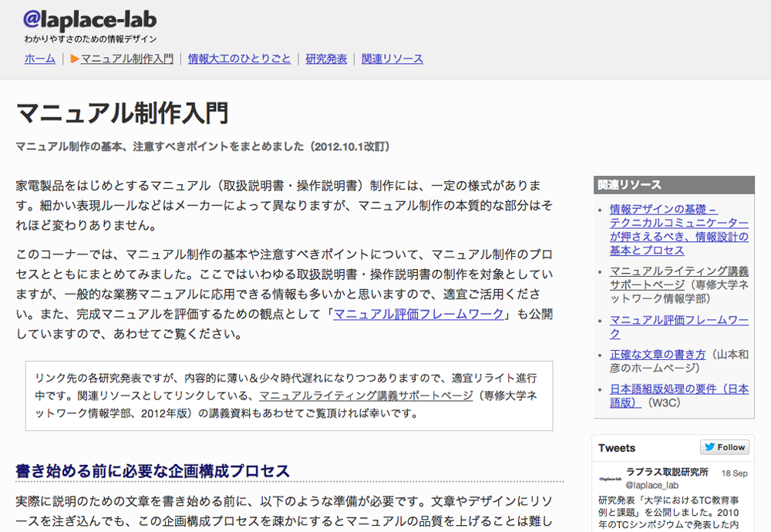Open the 研究発表 navigation link

pyautogui.click(x=326, y=59)
